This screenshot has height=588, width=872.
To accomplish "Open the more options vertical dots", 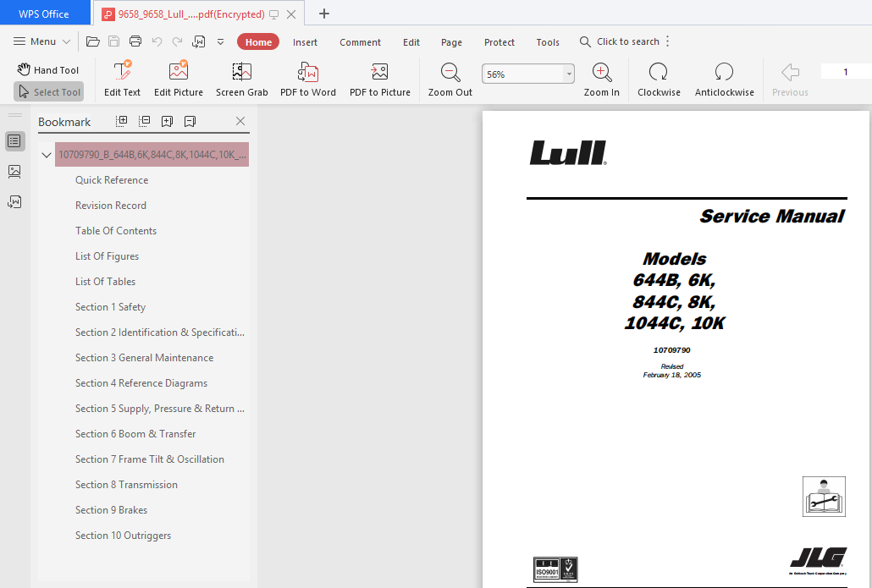I will click(x=667, y=41).
